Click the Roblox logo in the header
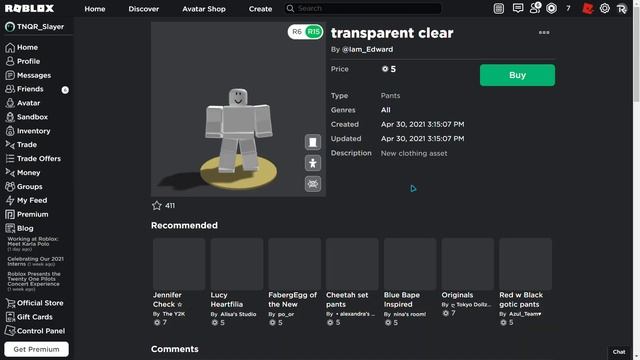The image size is (640, 360). 29,8
